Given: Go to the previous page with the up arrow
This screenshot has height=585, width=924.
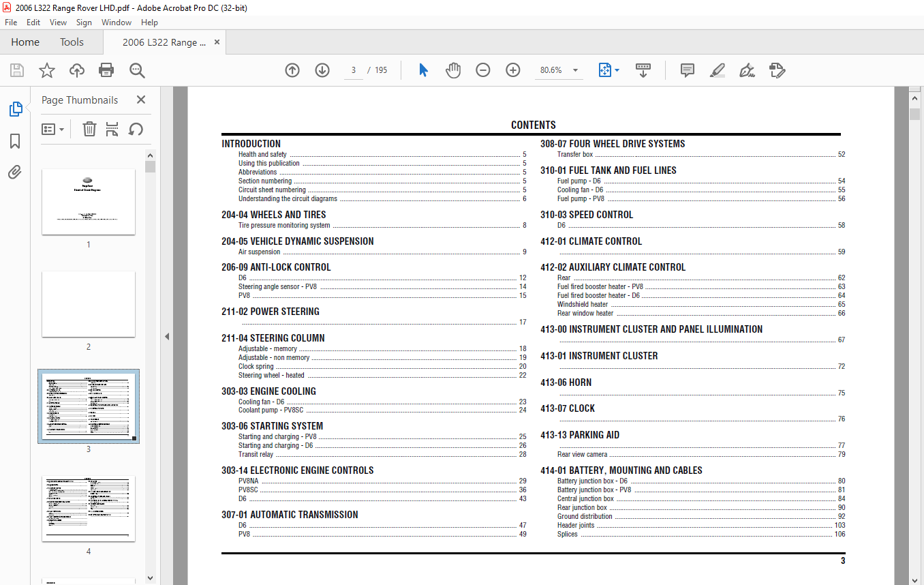Looking at the screenshot, I should tap(292, 70).
